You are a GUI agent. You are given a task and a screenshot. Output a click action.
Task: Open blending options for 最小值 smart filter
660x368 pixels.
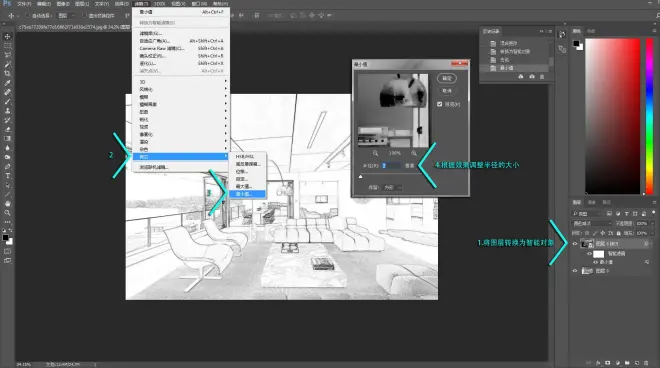click(x=647, y=262)
